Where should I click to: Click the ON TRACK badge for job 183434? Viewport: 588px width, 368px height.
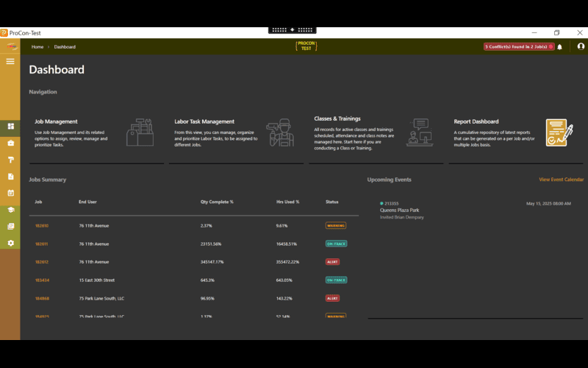pyautogui.click(x=336, y=280)
